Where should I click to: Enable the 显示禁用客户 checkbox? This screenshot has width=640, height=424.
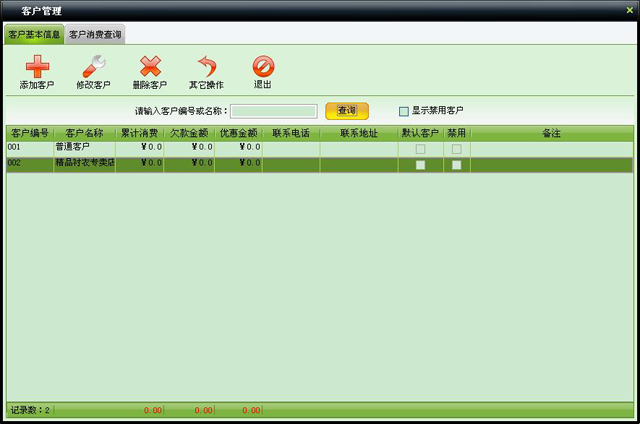[x=404, y=111]
